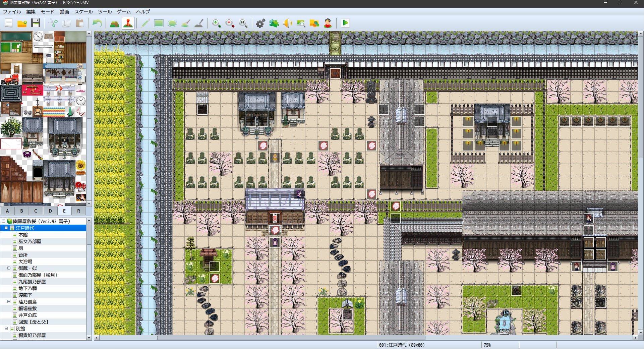Click the tileset palette scroll-down arrow
Viewport: 644px width, 349px height.
coord(89,203)
